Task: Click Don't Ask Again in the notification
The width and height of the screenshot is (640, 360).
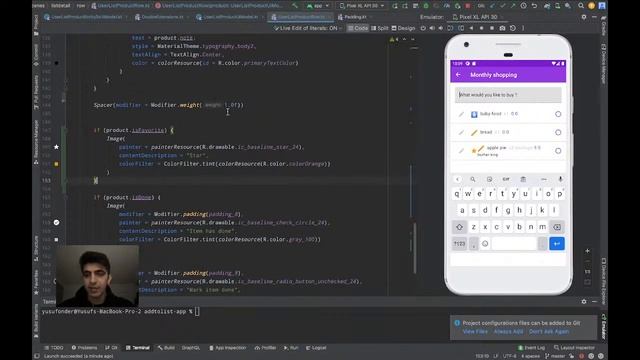Action: [549, 331]
